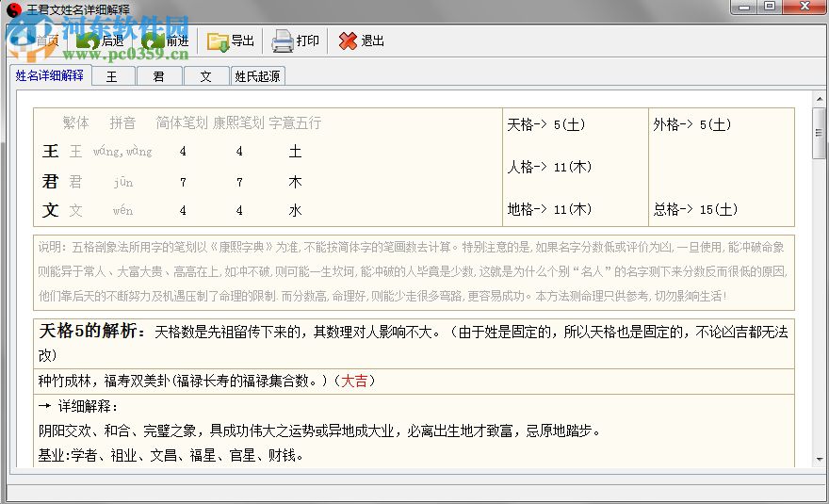Image resolution: width=829 pixels, height=504 pixels.
Task: Click the yin-yang app icon in title bar
Action: (14, 9)
